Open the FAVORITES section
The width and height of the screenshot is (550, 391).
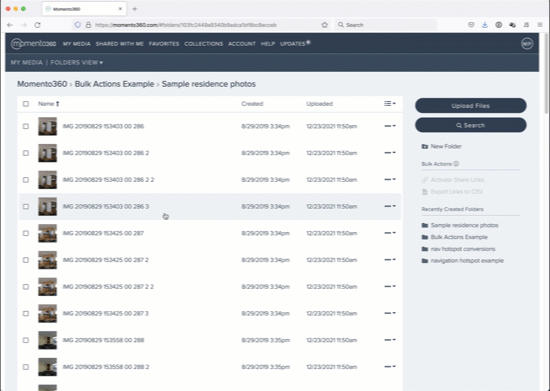(x=164, y=44)
